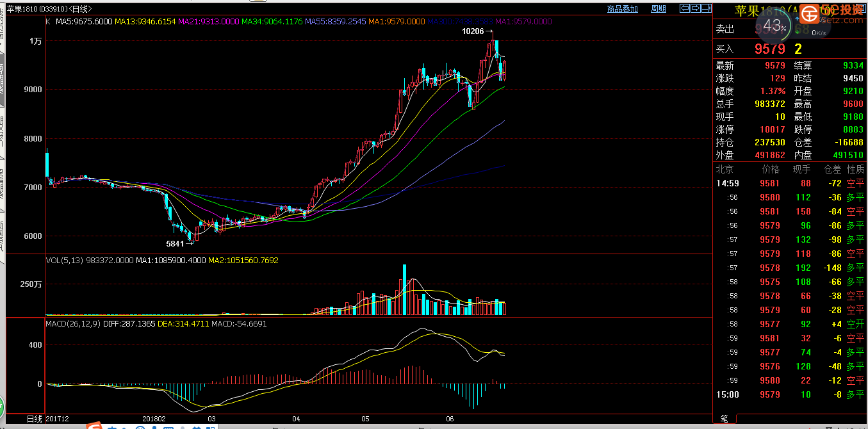Viewport: 868px width, 429px height.
Task: Click the 201802 date axis label
Action: click(154, 419)
